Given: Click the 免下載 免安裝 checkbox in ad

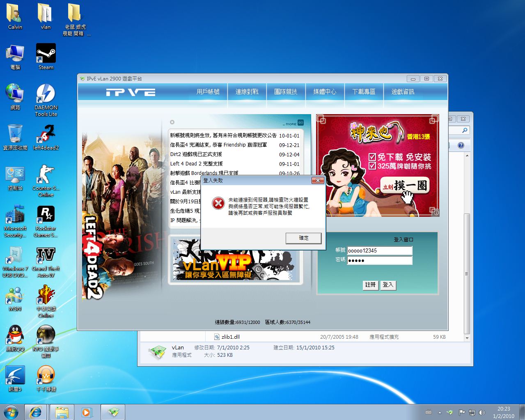Looking at the screenshot, I should [372, 157].
